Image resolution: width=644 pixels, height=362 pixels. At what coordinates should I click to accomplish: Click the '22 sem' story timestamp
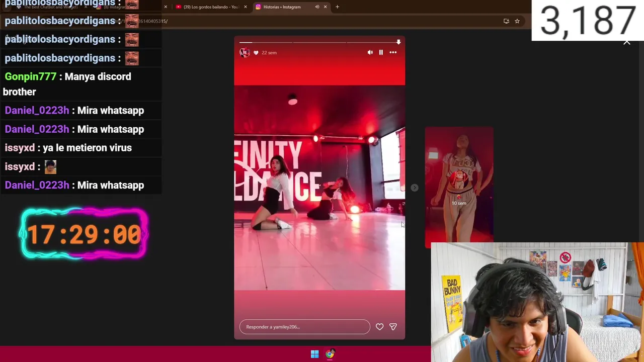(269, 53)
